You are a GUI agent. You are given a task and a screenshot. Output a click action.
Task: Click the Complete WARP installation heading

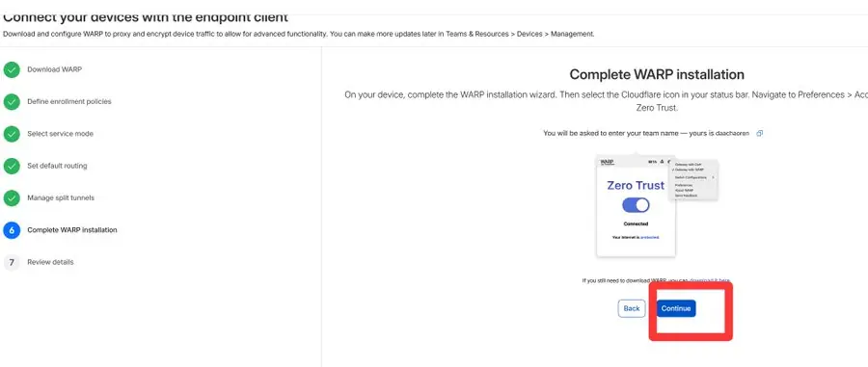click(x=657, y=74)
